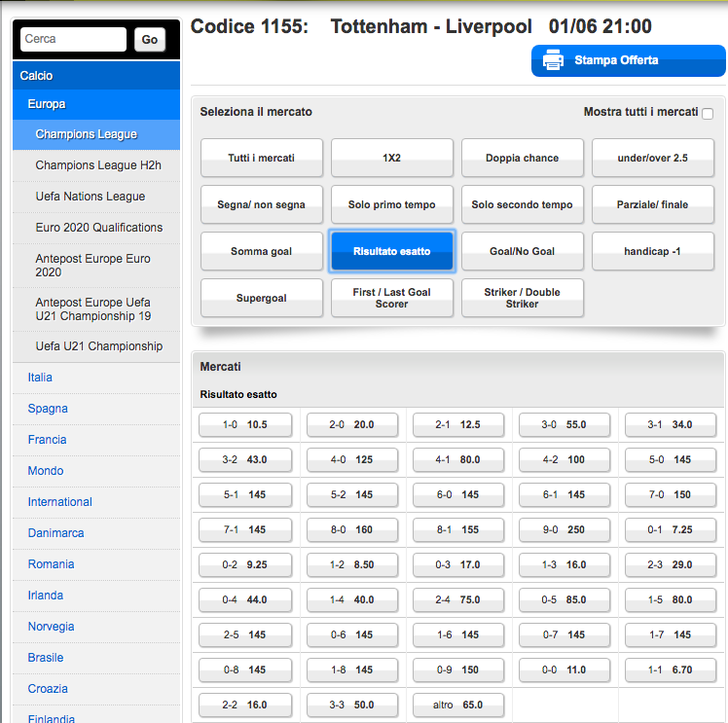Open the Italia country list
The width and height of the screenshot is (728, 723).
(41, 378)
